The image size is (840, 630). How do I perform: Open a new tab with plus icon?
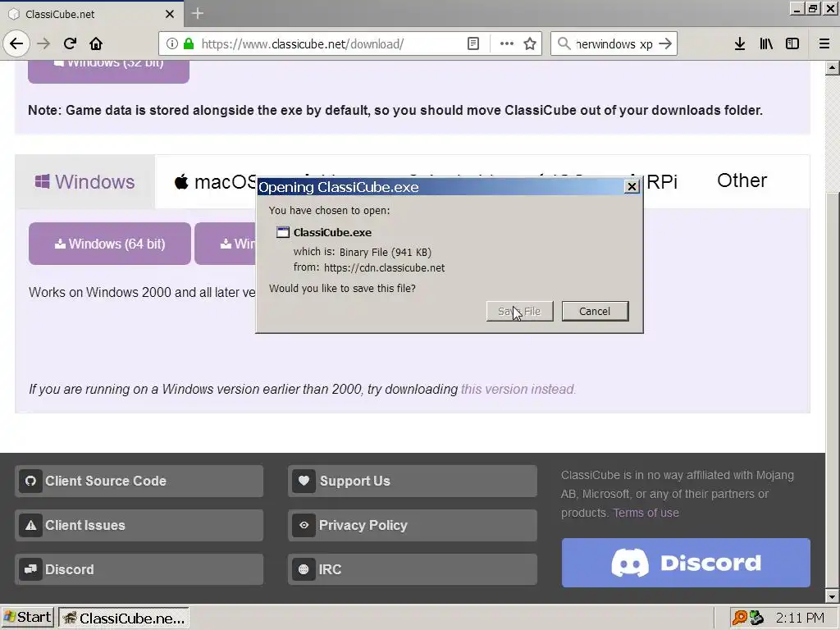pos(197,13)
